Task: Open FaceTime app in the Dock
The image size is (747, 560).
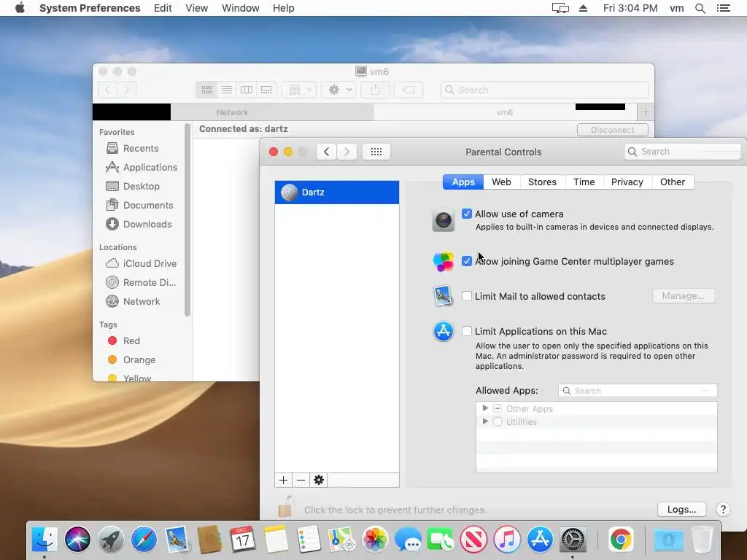Action: point(441,540)
